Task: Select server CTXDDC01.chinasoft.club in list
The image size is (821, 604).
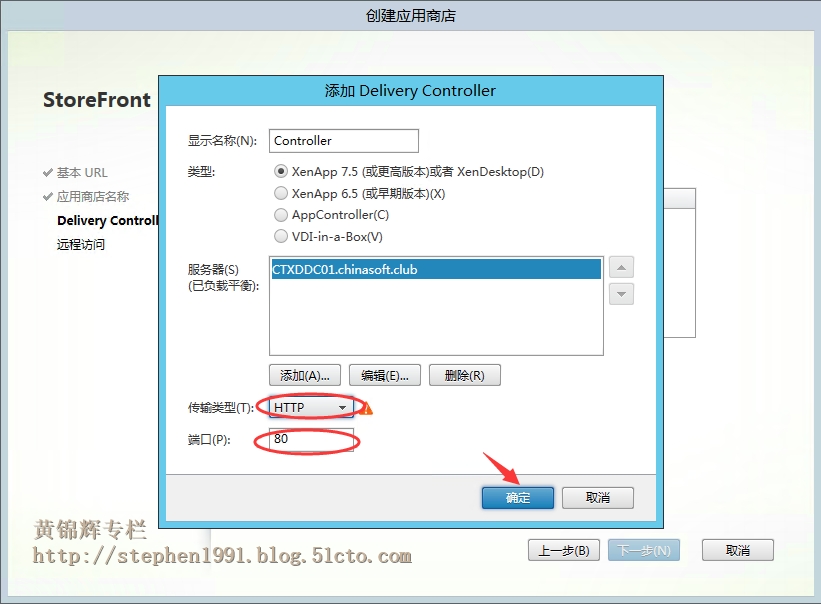Action: pyautogui.click(x=436, y=269)
